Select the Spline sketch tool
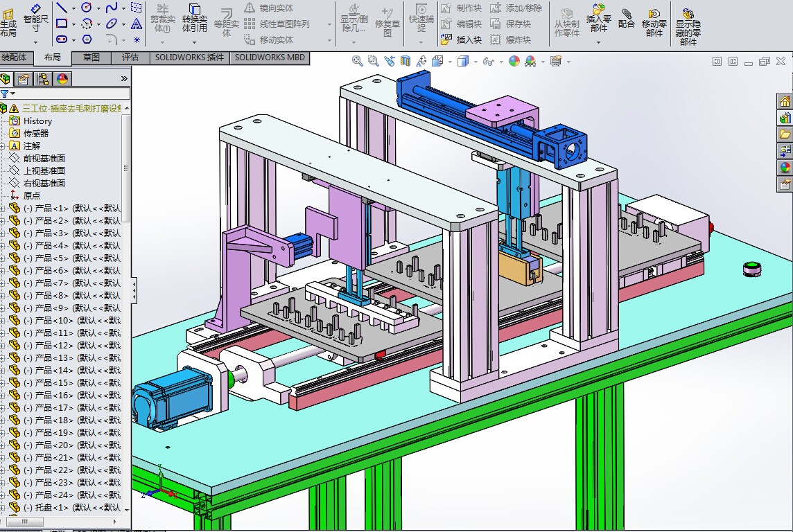 (x=111, y=8)
